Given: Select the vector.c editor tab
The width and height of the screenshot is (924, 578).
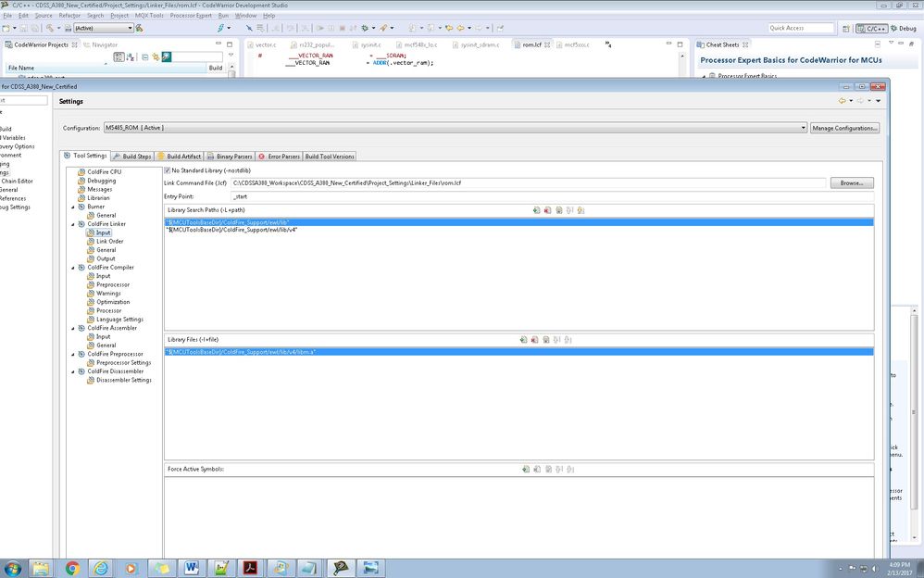Looking at the screenshot, I should (261, 44).
